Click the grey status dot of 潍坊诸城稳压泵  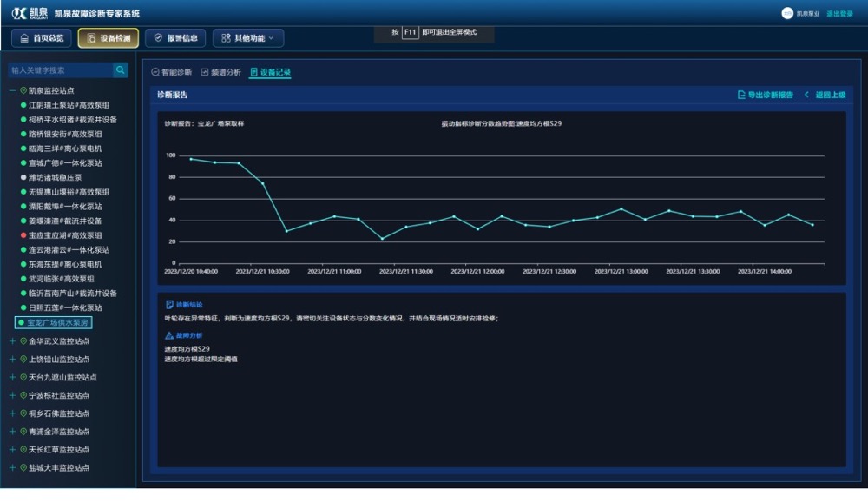(x=23, y=177)
